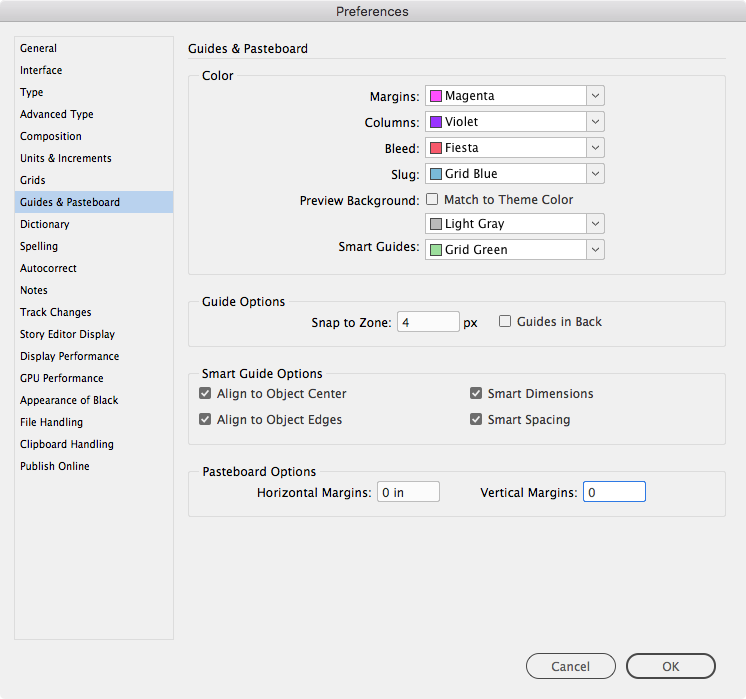
Task: Go to Appearance of Black settings
Action: [69, 400]
